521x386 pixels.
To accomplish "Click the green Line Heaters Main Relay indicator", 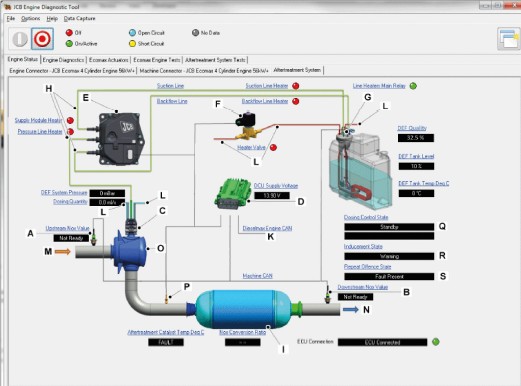I will (x=413, y=86).
